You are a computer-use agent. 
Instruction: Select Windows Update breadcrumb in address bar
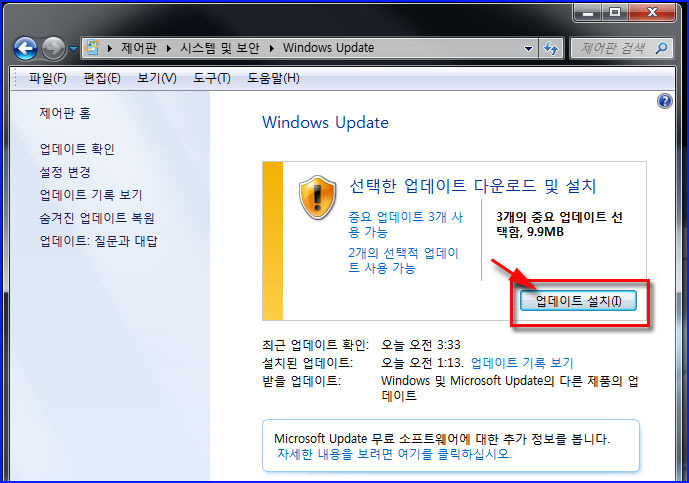click(x=328, y=47)
